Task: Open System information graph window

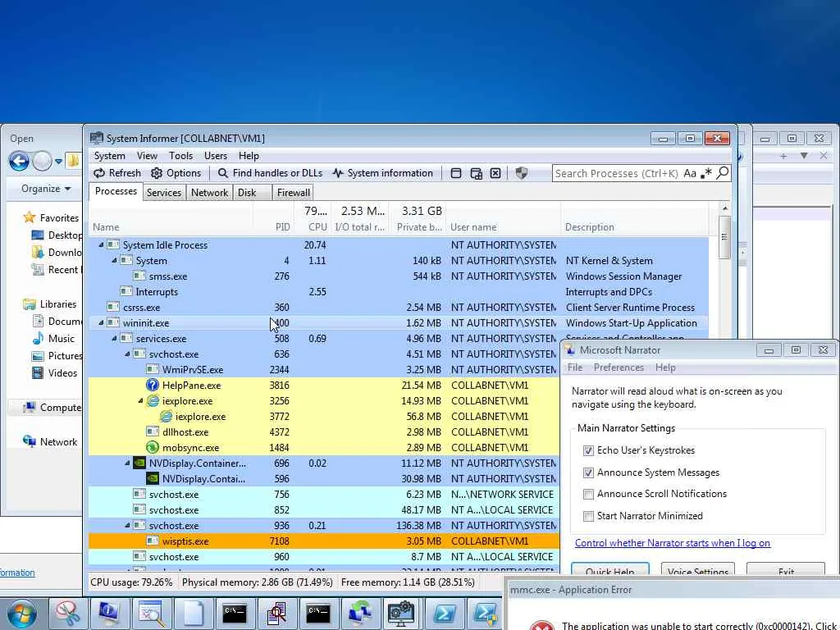Action: (382, 173)
